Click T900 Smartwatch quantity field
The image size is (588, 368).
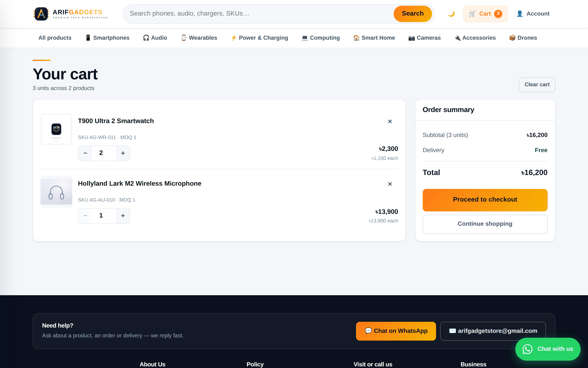pyautogui.click(x=104, y=153)
